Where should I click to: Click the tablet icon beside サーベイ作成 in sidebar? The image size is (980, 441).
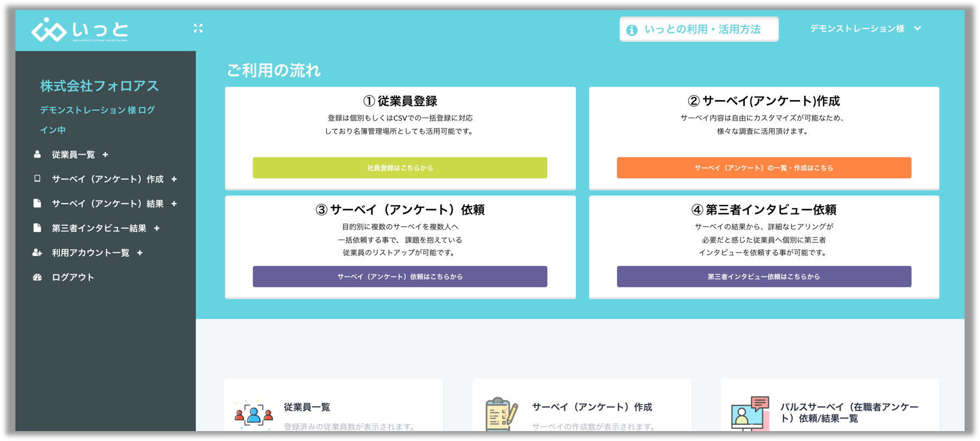click(37, 179)
